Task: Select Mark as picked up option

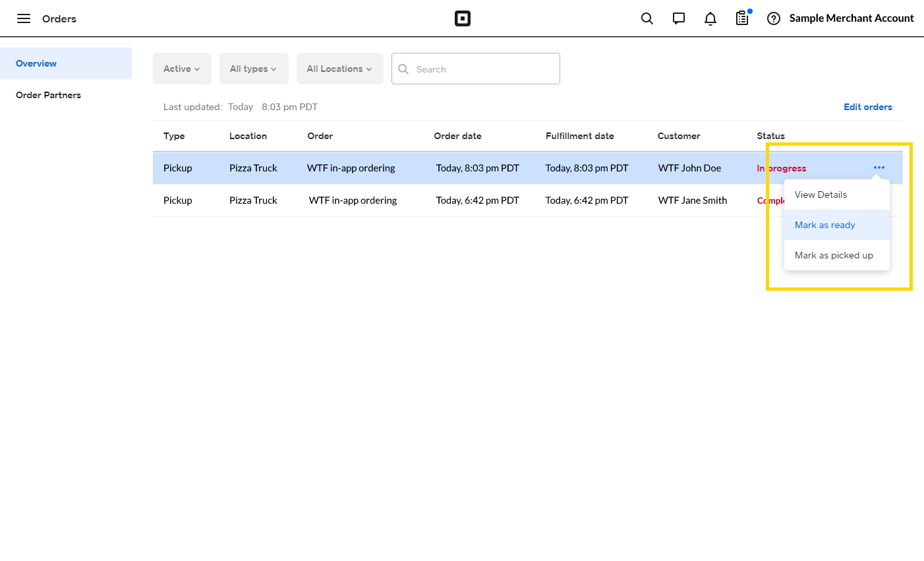Action: (x=837, y=255)
